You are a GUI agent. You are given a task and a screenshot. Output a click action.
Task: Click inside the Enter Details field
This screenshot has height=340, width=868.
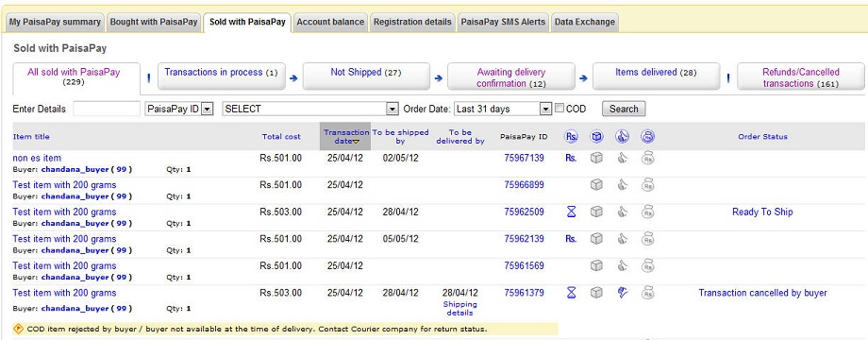[107, 109]
